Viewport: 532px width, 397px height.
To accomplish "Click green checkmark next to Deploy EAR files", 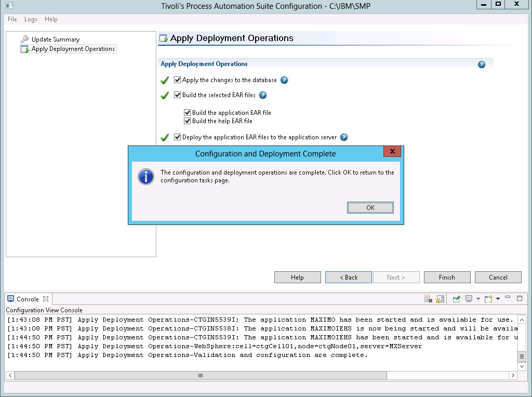I will (165, 137).
